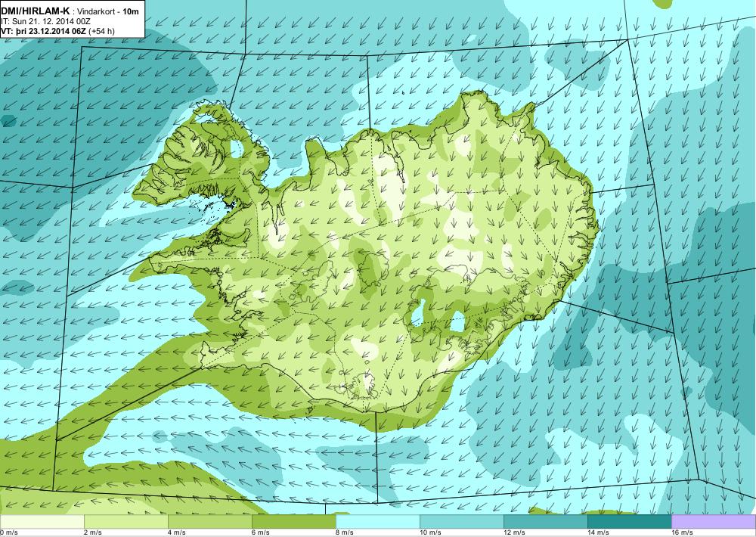The image size is (756, 537).
Task: Click the '0 m/s' legend label
Action: coord(9,532)
